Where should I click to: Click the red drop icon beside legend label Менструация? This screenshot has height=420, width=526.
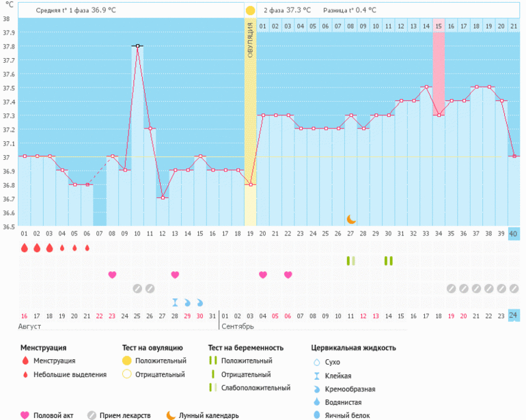pyautogui.click(x=25, y=361)
